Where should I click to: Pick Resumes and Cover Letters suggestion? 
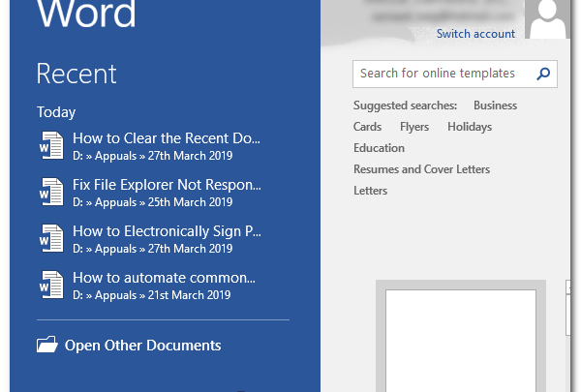click(x=421, y=169)
